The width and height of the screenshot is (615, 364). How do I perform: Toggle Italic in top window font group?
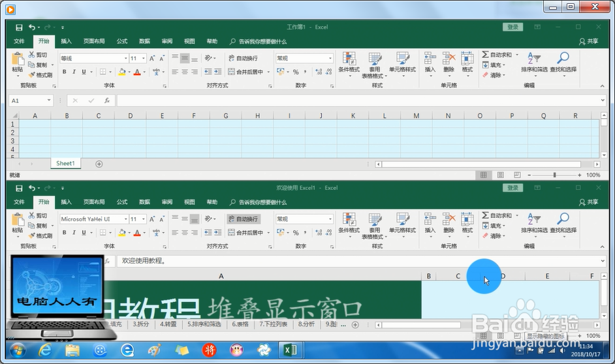[74, 72]
